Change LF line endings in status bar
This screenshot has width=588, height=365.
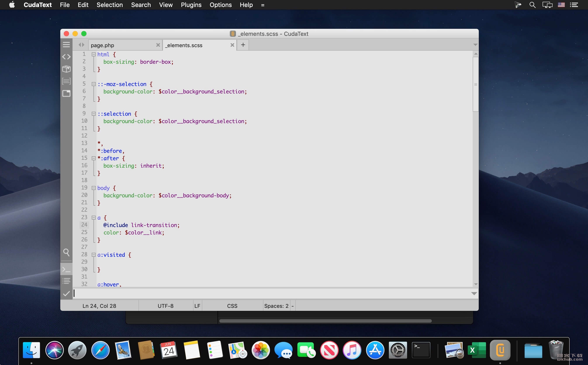[x=197, y=306]
